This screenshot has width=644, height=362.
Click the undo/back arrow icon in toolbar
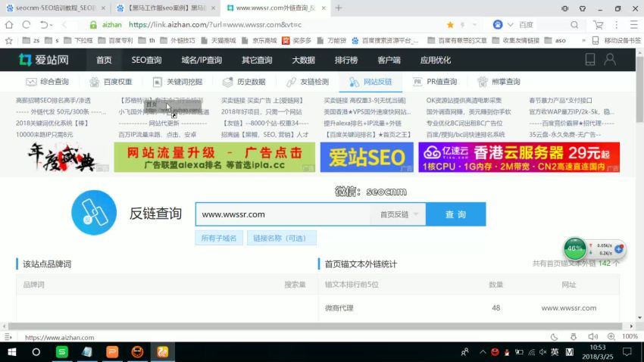43,25
